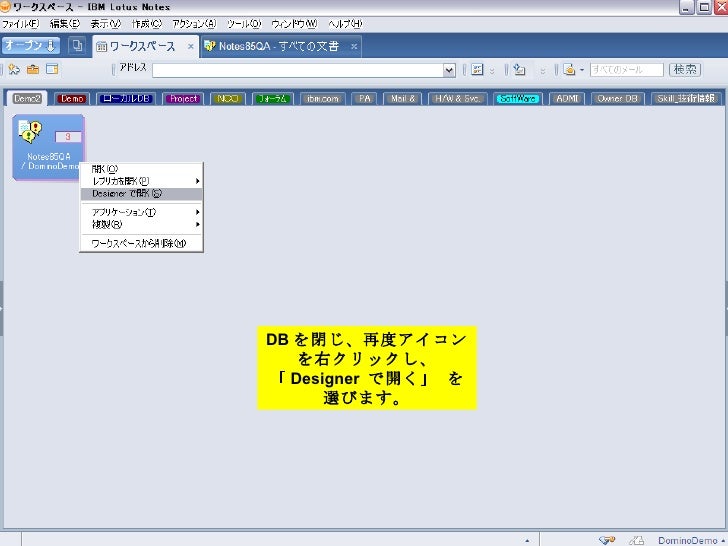Expand アプリケーション(T) submenu
This screenshot has height=546, width=728.
point(142,212)
